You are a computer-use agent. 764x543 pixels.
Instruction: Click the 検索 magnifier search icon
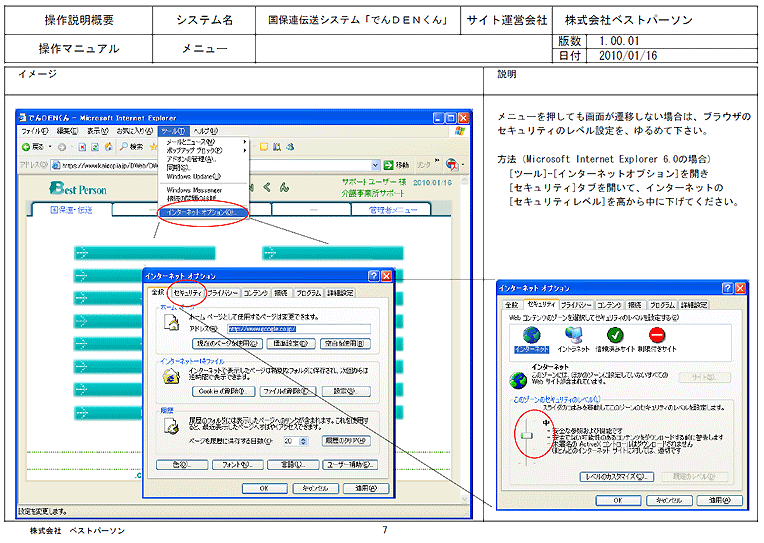click(124, 146)
